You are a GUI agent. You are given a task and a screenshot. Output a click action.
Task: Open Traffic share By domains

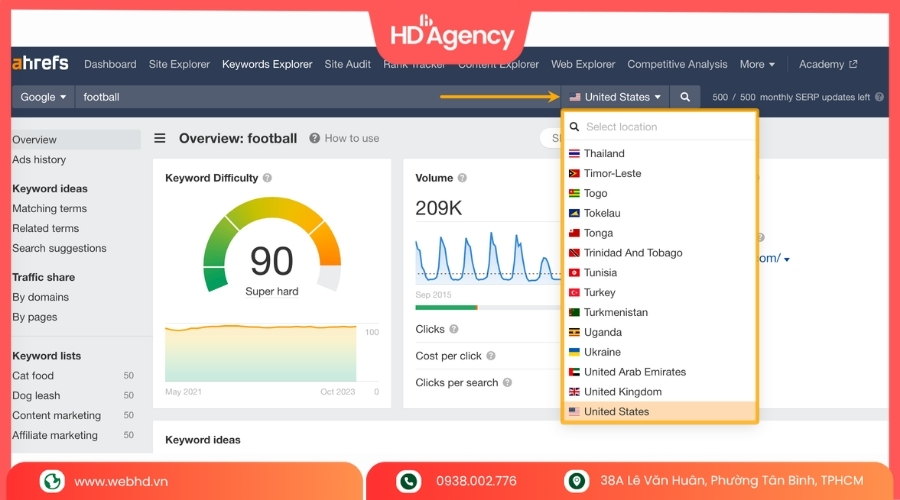click(x=40, y=297)
